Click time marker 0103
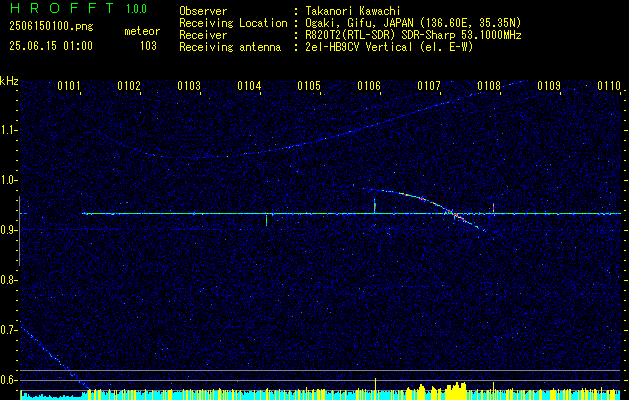Screen dimensions: 629x400 pos(189,85)
